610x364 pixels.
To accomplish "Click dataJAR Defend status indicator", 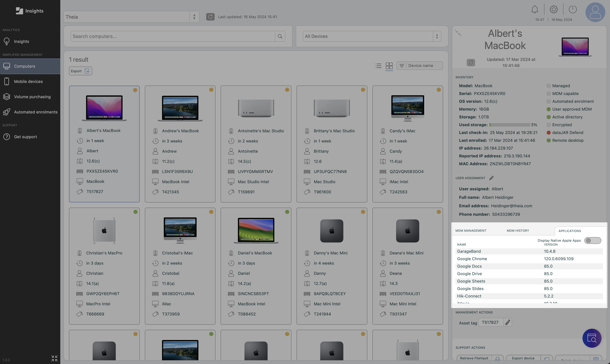I will (x=549, y=133).
